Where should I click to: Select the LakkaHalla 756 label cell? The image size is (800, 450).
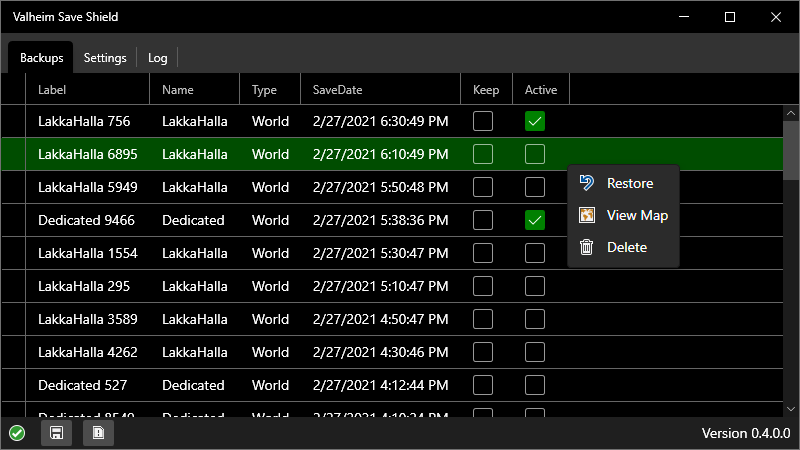(87, 121)
